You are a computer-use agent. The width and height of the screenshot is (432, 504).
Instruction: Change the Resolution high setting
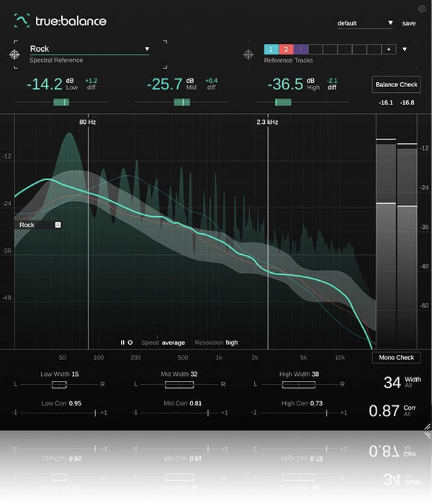tap(216, 343)
